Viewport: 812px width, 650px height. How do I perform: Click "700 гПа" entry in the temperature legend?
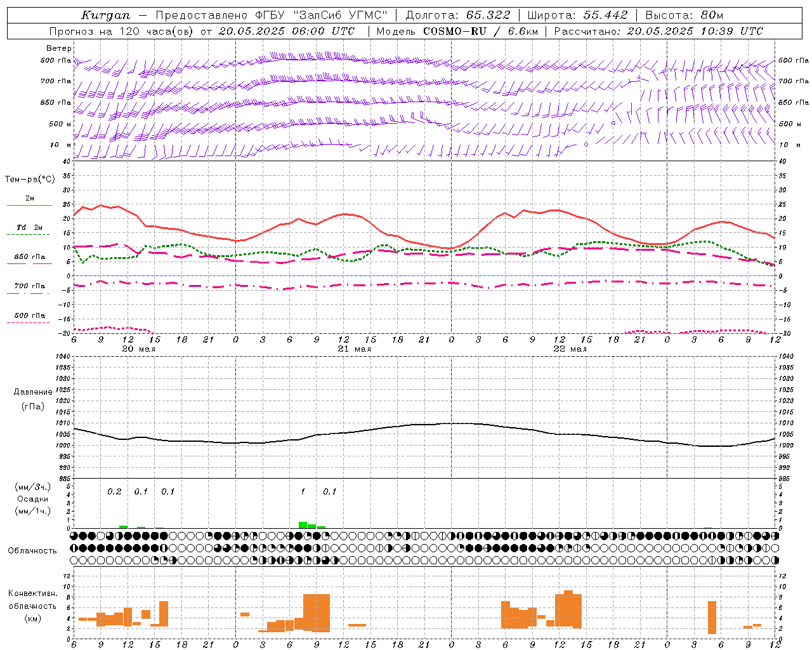30,286
